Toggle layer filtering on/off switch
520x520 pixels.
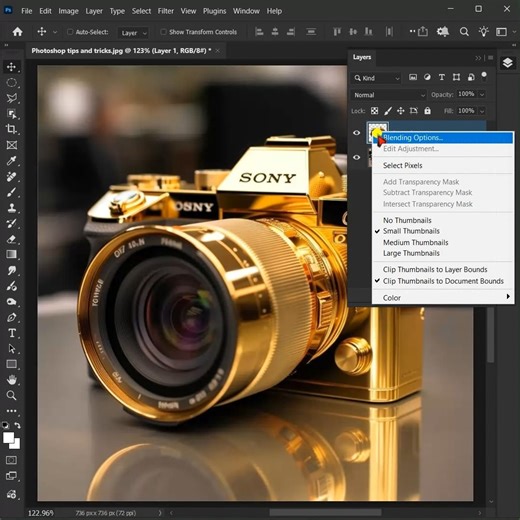(x=484, y=76)
